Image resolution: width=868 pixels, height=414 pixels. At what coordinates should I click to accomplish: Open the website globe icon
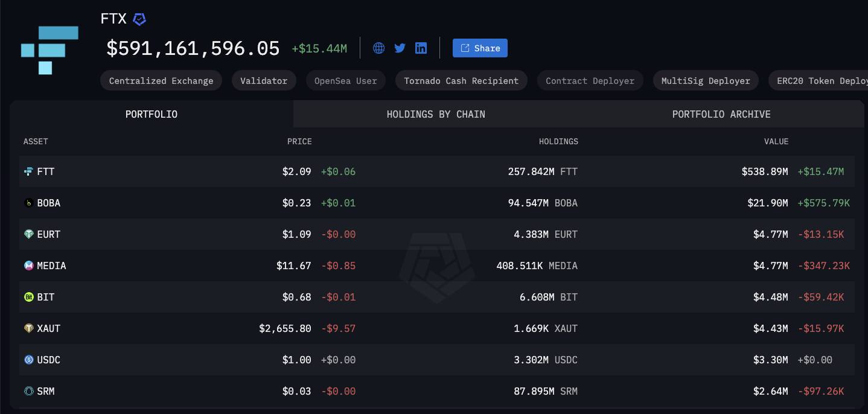coord(378,48)
